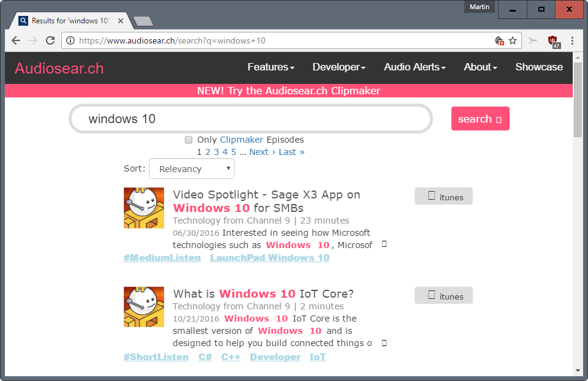Click the Audiosear.ch logo
Image resolution: width=588 pixels, height=381 pixels.
59,68
